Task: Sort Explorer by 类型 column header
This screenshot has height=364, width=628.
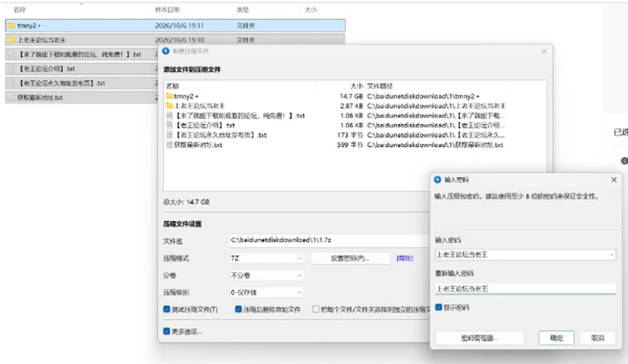Action: click(x=243, y=10)
